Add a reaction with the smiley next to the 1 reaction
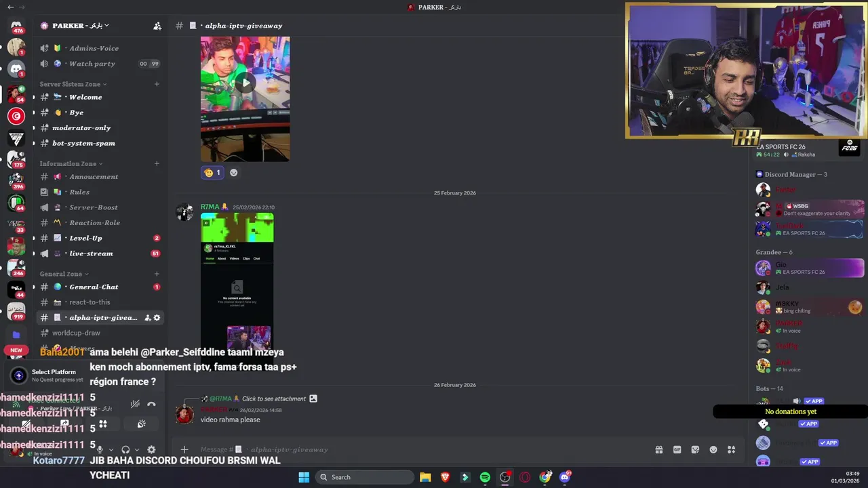The height and width of the screenshot is (488, 868). 234,172
